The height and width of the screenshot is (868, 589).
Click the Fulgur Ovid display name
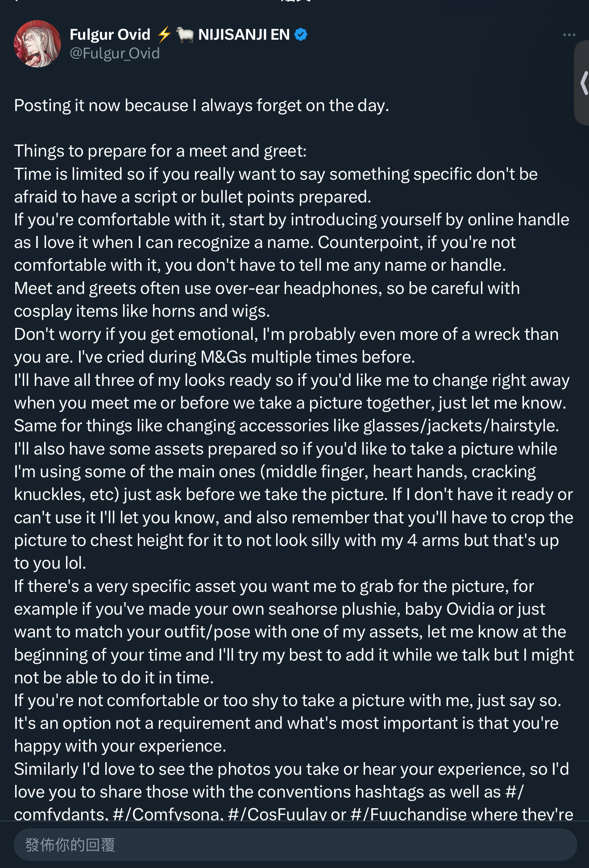coord(110,34)
